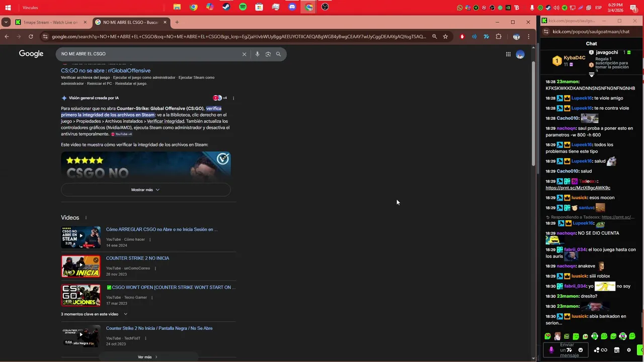Go back in Chrome
Viewport: 644px width, 362px height.
(7, 37)
